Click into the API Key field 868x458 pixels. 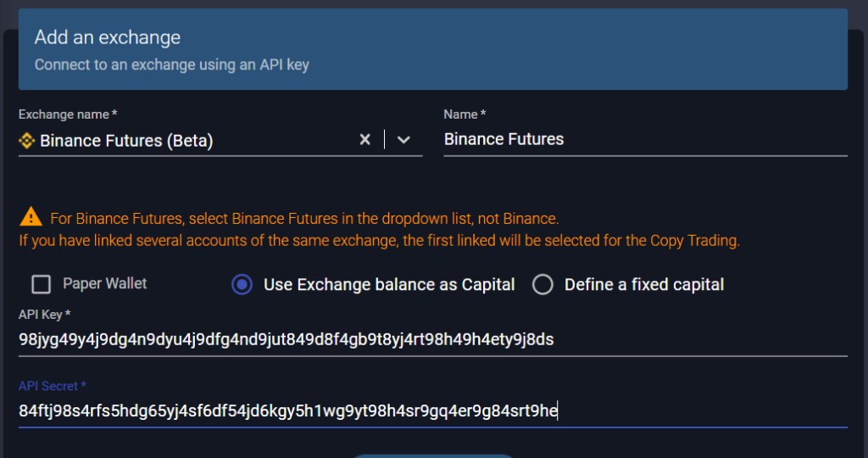click(x=433, y=339)
